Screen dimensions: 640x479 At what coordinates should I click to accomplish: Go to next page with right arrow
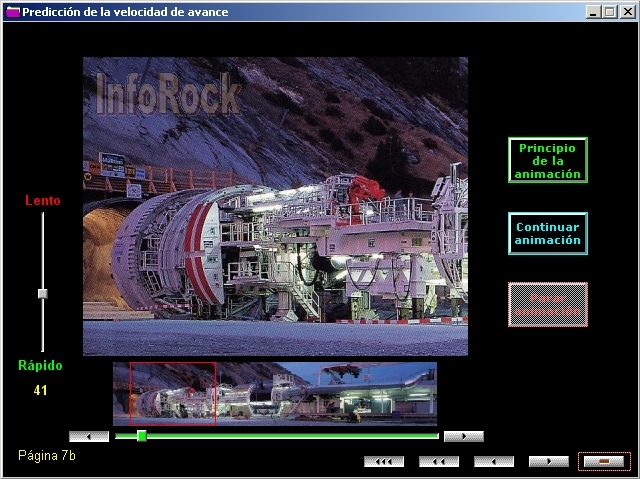coord(548,461)
